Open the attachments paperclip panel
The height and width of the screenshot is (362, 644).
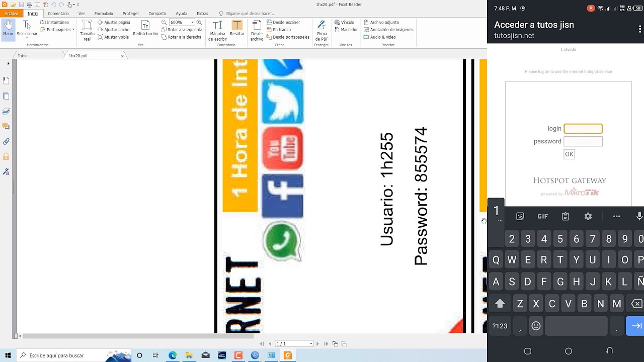(6, 141)
